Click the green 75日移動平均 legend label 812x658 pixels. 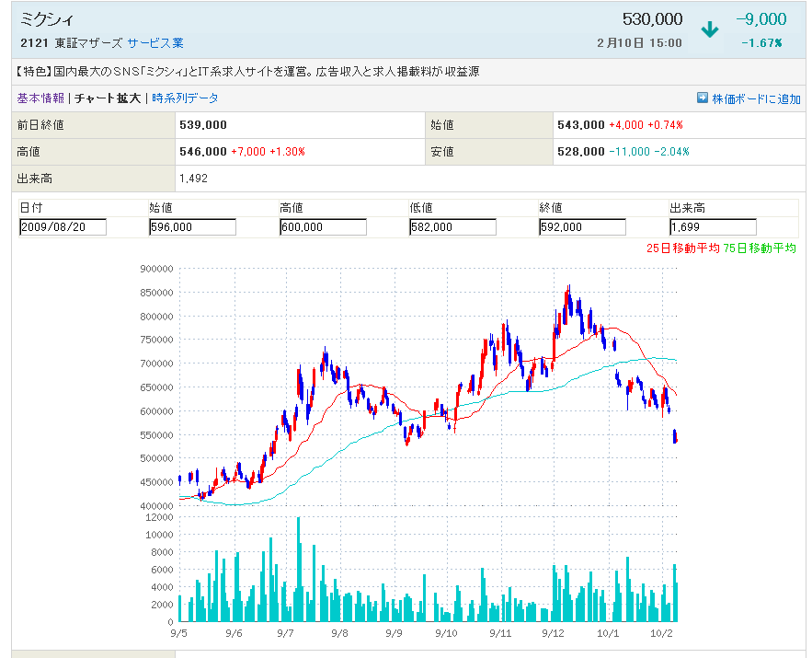pos(760,248)
